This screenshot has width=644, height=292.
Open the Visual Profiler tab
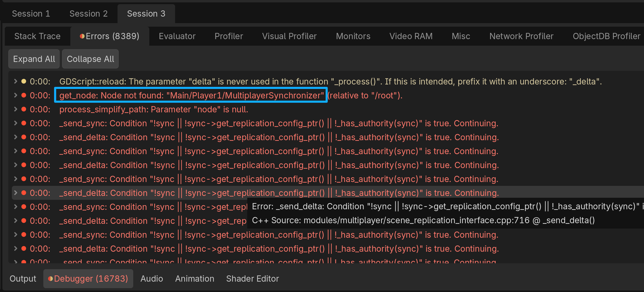coord(289,36)
